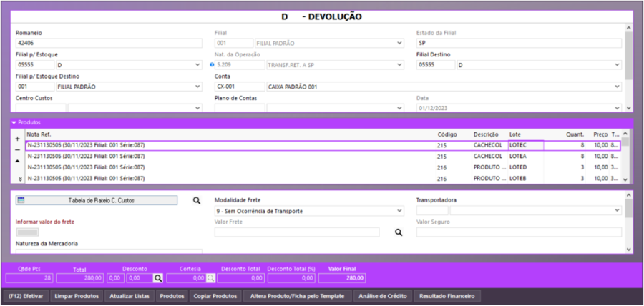Screen dimensions: 644x306
Task: Open the Data dropdown 01/12/2023
Action: 617,108
